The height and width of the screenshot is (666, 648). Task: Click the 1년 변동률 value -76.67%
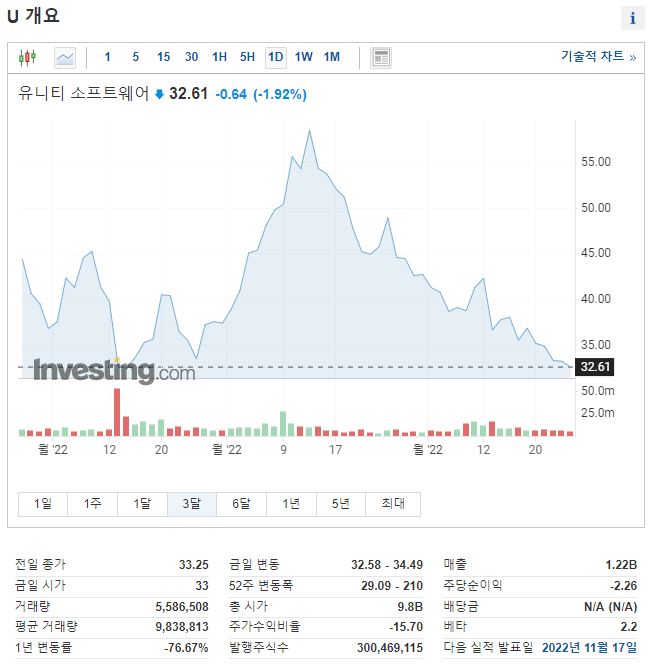186,648
